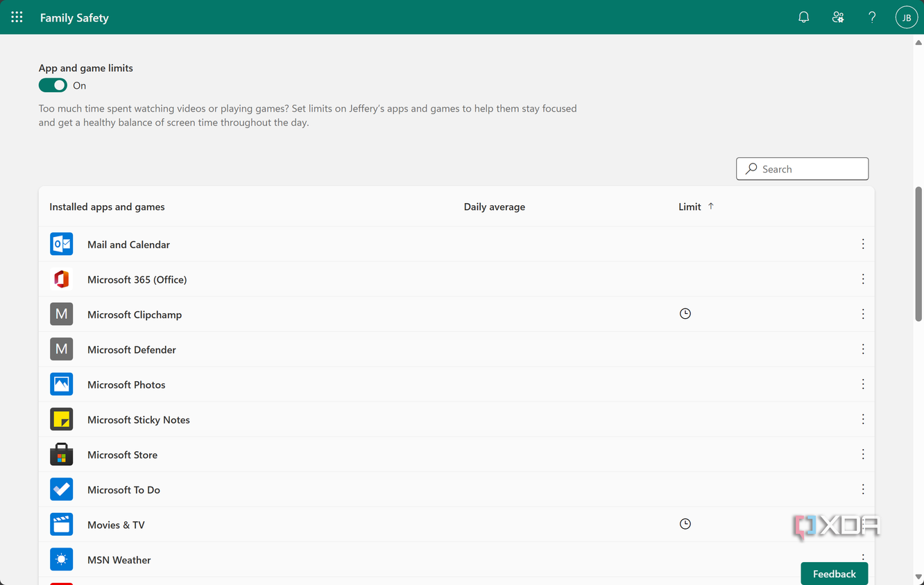Open family settings people icon

[x=838, y=17]
